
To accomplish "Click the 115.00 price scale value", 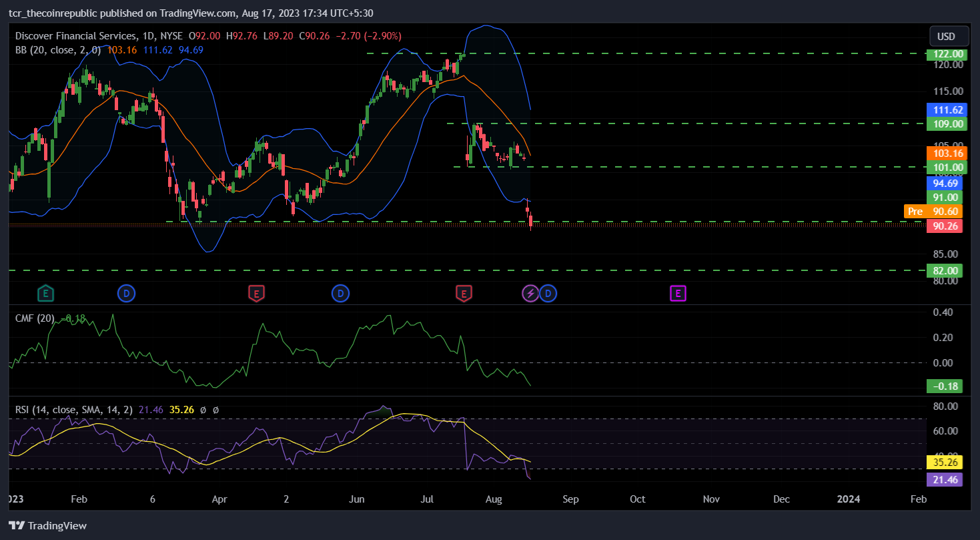I will pos(947,91).
